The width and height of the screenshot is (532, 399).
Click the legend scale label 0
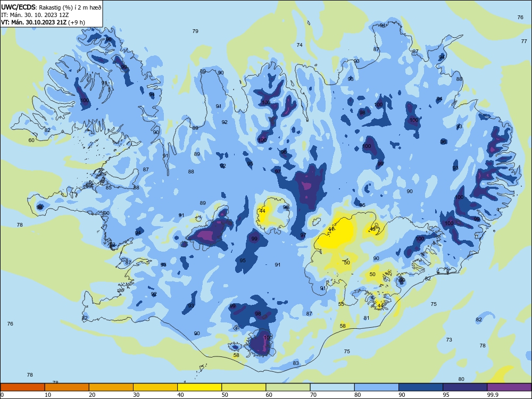coord(2,395)
